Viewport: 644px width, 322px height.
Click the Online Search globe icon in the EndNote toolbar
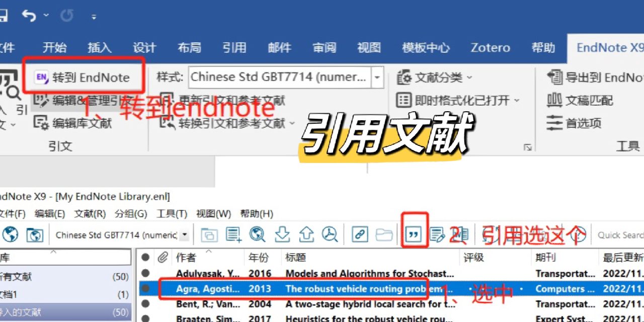coord(11,234)
